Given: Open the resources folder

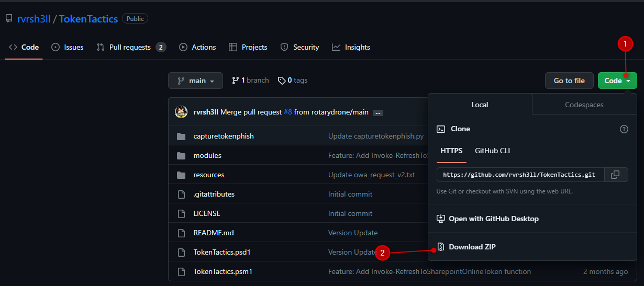Looking at the screenshot, I should click(x=209, y=175).
